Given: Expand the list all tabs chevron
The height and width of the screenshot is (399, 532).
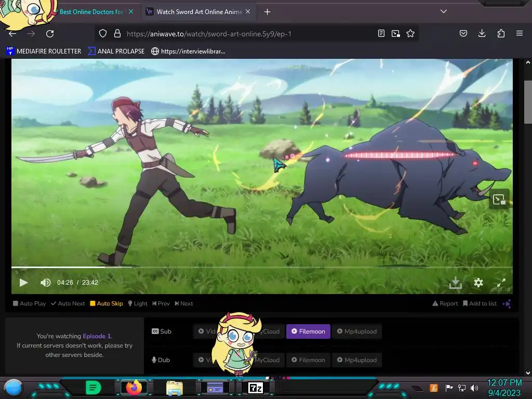Looking at the screenshot, I should tap(444, 11).
